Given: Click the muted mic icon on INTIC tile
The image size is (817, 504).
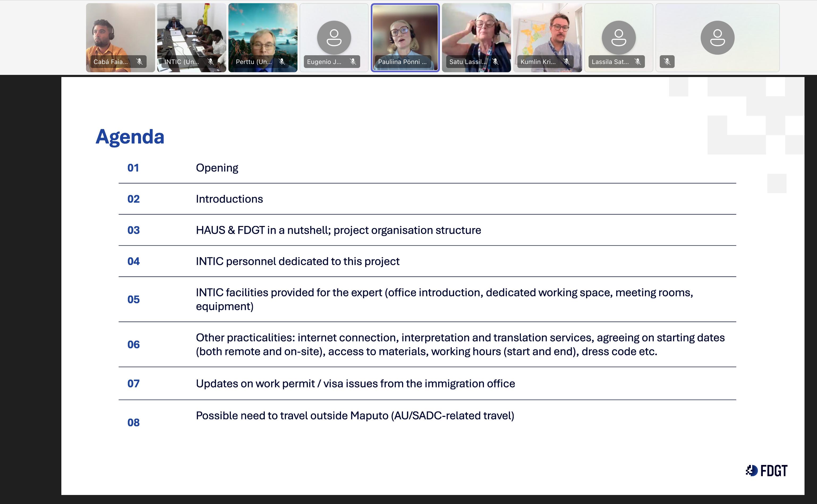Looking at the screenshot, I should pyautogui.click(x=211, y=62).
